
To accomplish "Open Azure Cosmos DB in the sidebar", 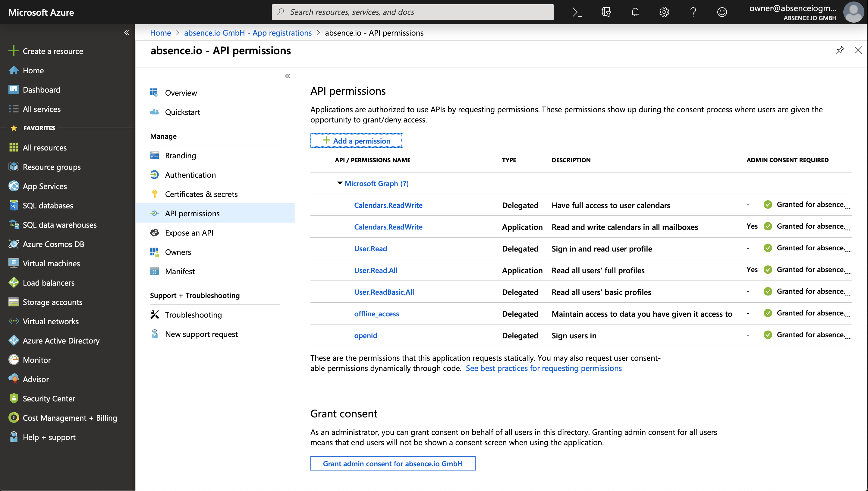I will pyautogui.click(x=54, y=244).
